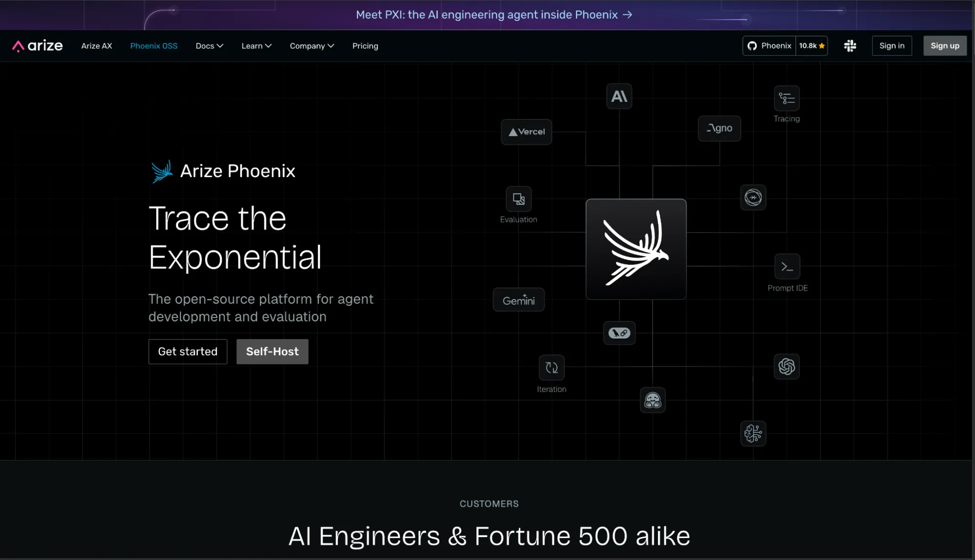Select the Iteration cycle icon
The image size is (975, 560).
click(552, 367)
